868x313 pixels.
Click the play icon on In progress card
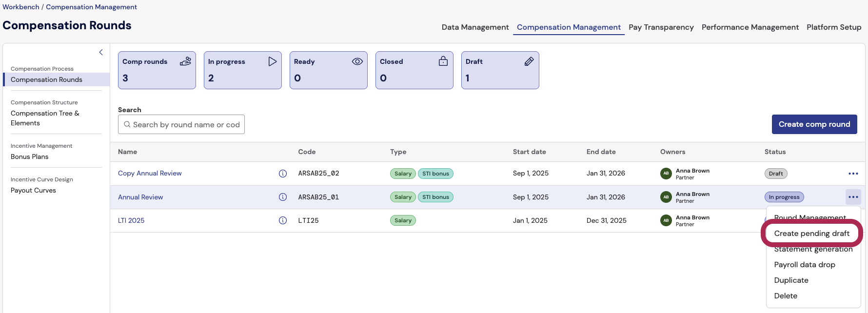pyautogui.click(x=272, y=61)
